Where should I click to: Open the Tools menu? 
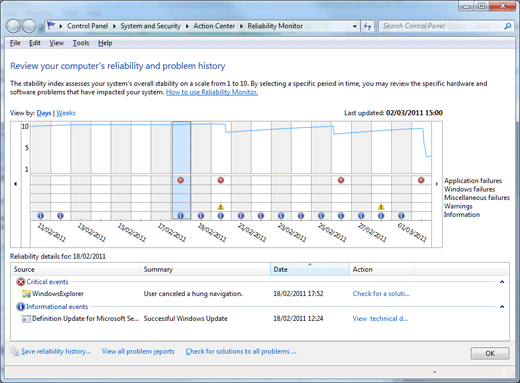[81, 43]
